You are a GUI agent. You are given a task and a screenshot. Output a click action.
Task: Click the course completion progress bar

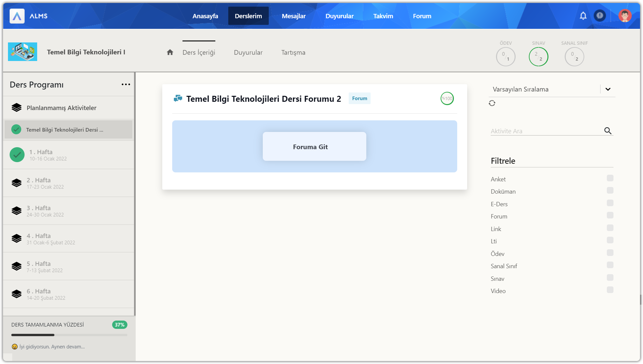coord(69,335)
